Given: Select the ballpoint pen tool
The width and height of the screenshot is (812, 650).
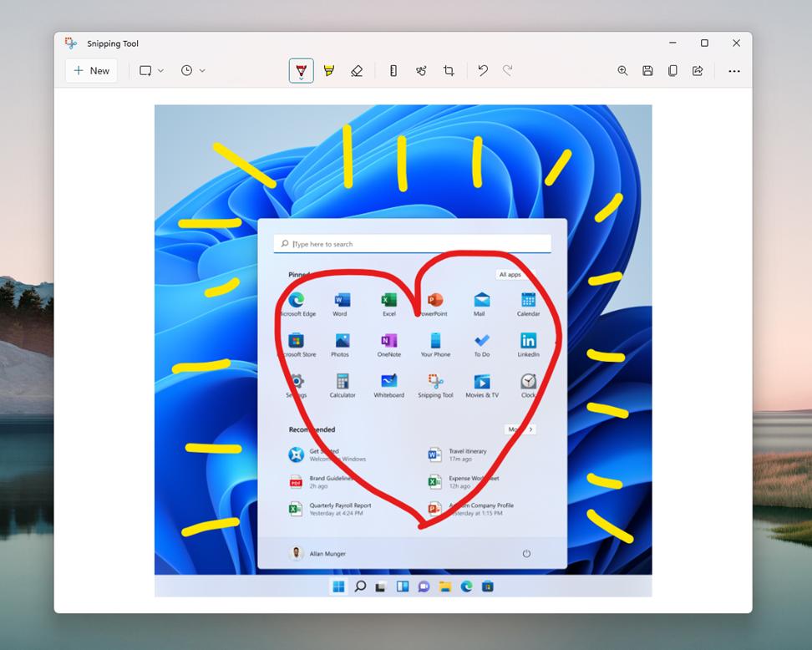Looking at the screenshot, I should click(x=301, y=69).
